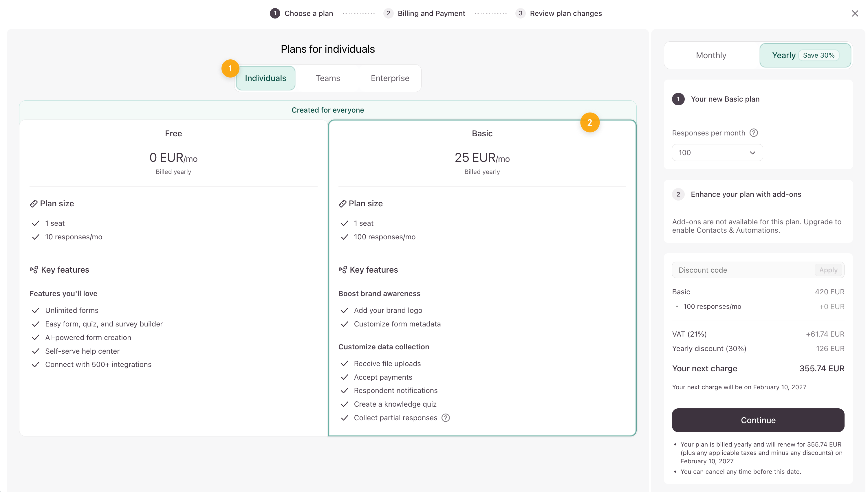Image resolution: width=868 pixels, height=492 pixels.
Task: Click the chevron arrow in the 100 responses selector
Action: pyautogui.click(x=752, y=153)
